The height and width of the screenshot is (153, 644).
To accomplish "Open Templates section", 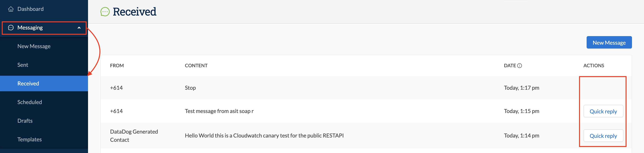I will coord(29,139).
